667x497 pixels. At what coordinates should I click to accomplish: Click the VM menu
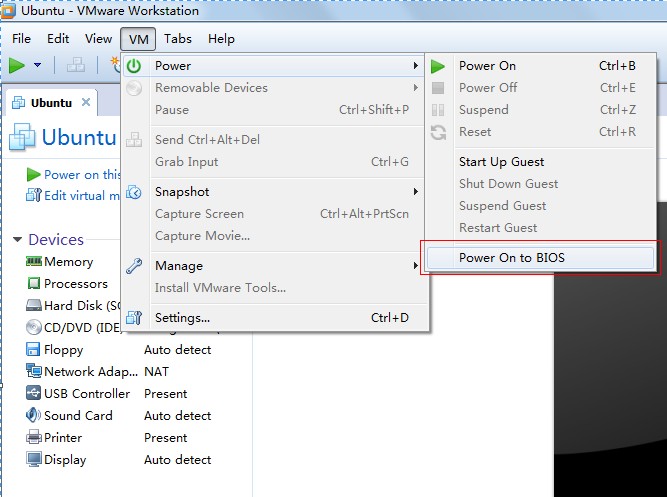[x=138, y=39]
